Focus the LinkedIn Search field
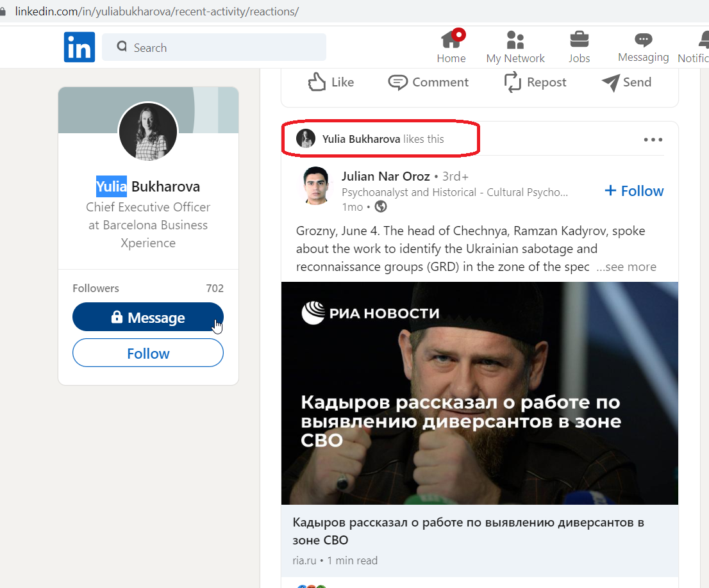 tap(214, 47)
